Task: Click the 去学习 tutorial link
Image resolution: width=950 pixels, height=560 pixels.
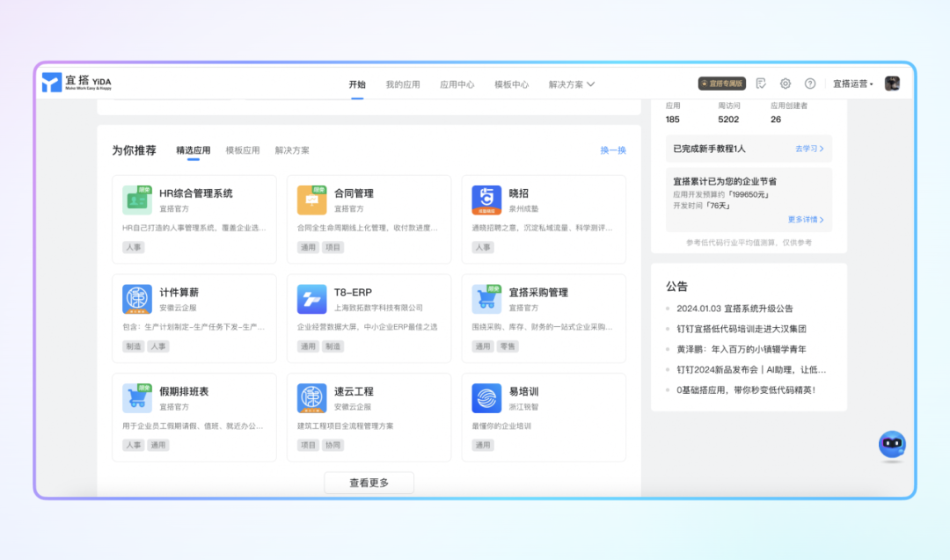Action: click(x=809, y=149)
